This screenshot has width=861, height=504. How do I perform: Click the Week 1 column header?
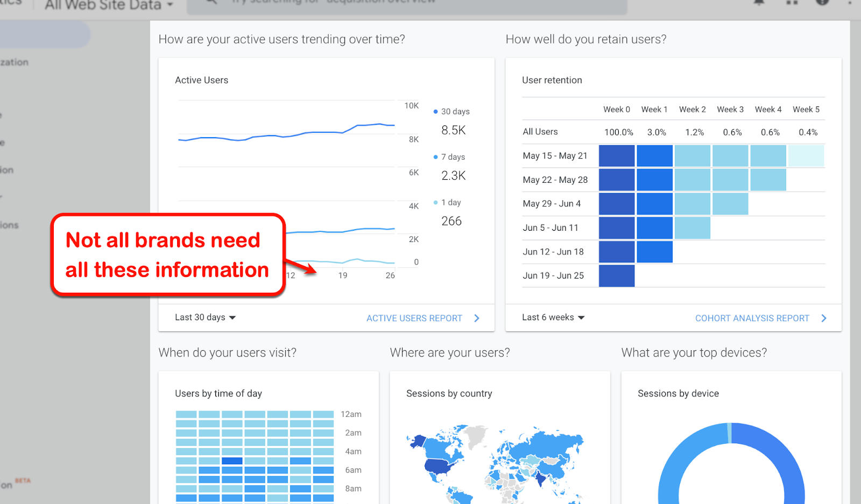tap(654, 109)
